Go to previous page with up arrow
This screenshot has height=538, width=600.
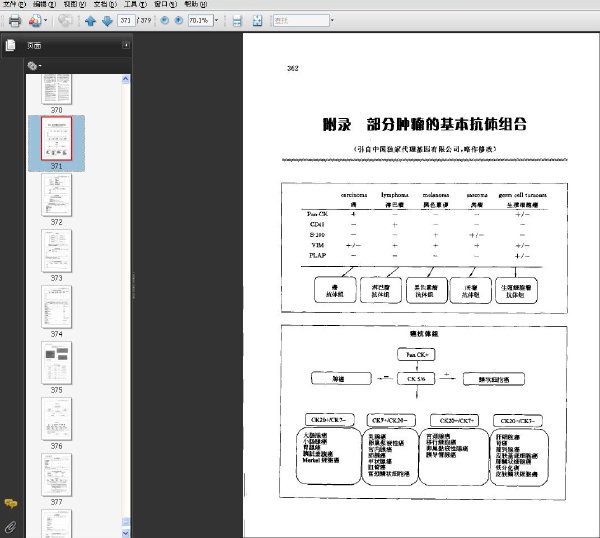[90, 21]
